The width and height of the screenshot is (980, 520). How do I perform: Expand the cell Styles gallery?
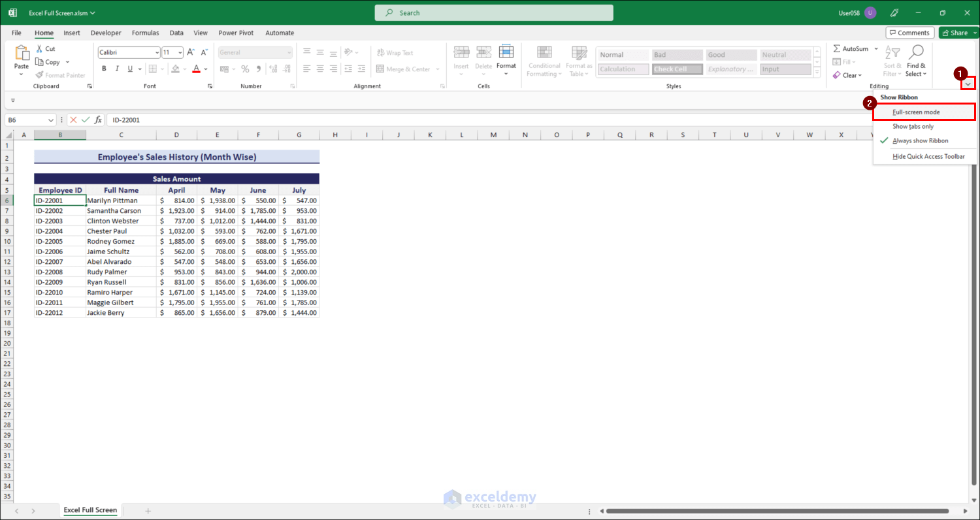click(817, 71)
